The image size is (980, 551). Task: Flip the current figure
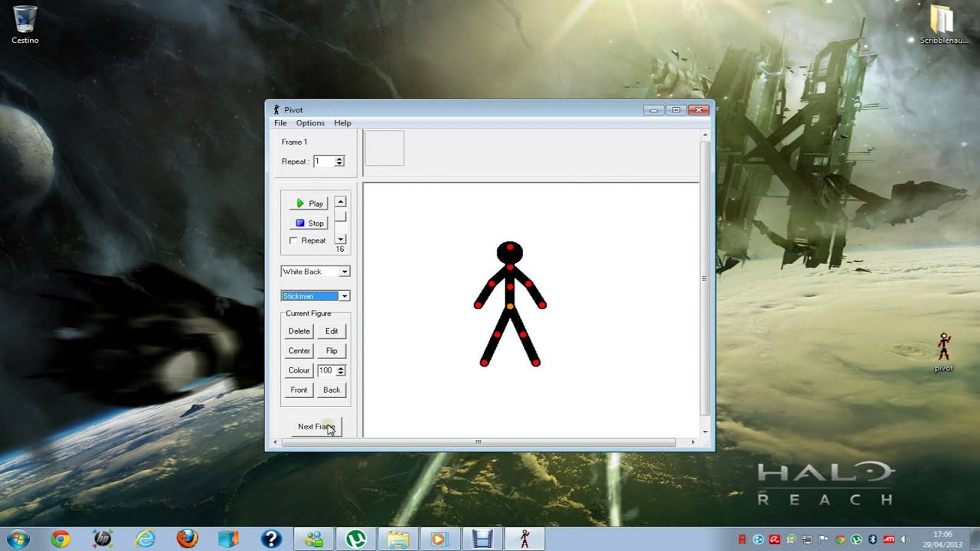tap(332, 350)
